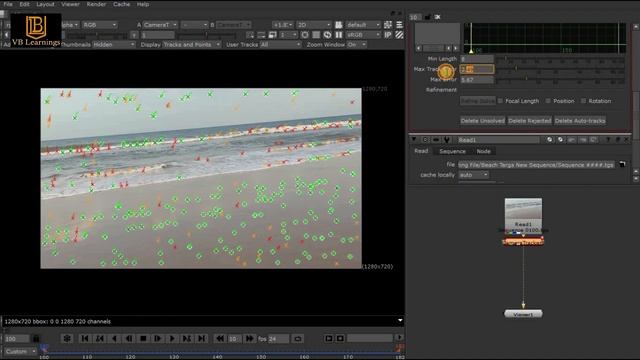Open the Edit menu
640x360 pixels.
pyautogui.click(x=24, y=4)
